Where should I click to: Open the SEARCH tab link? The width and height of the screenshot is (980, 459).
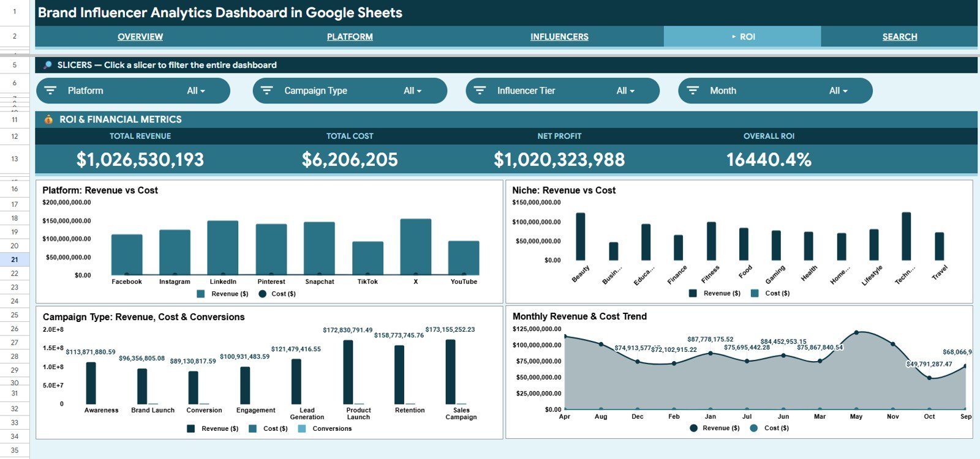click(x=900, y=37)
